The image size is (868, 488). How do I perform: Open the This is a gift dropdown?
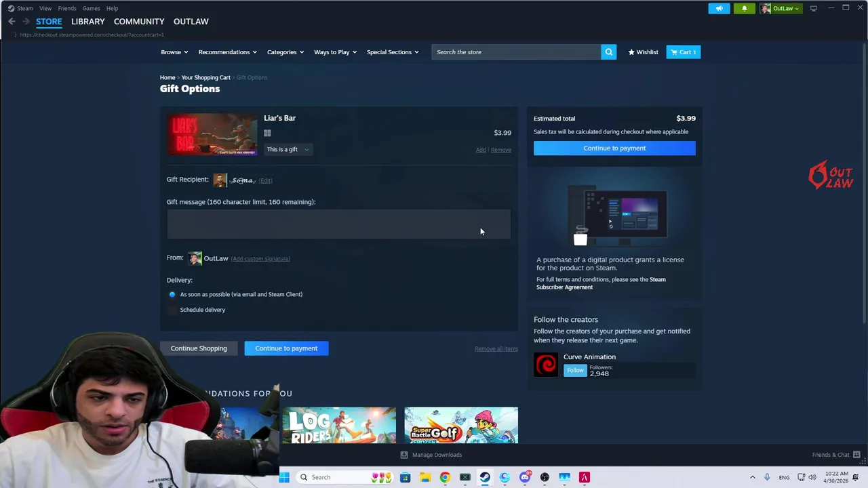coord(288,149)
